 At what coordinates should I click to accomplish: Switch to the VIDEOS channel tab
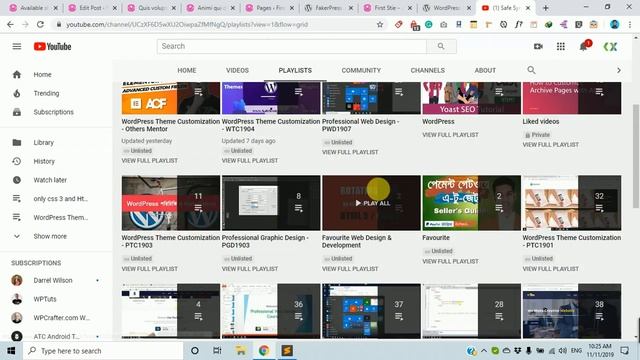[x=237, y=70]
